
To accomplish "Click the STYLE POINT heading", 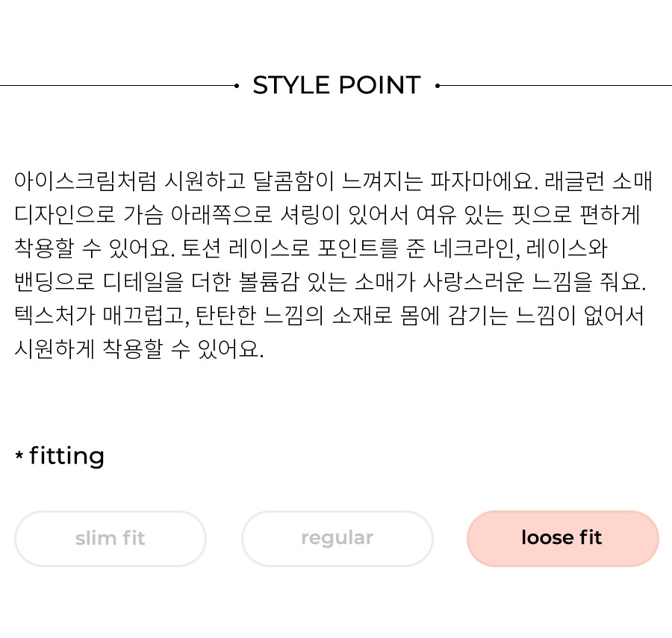I will (337, 85).
